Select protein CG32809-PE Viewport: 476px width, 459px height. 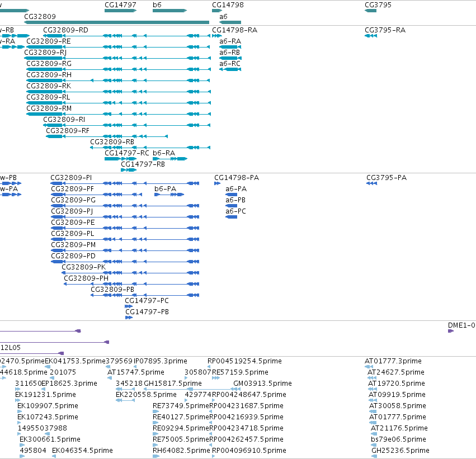tap(125, 228)
